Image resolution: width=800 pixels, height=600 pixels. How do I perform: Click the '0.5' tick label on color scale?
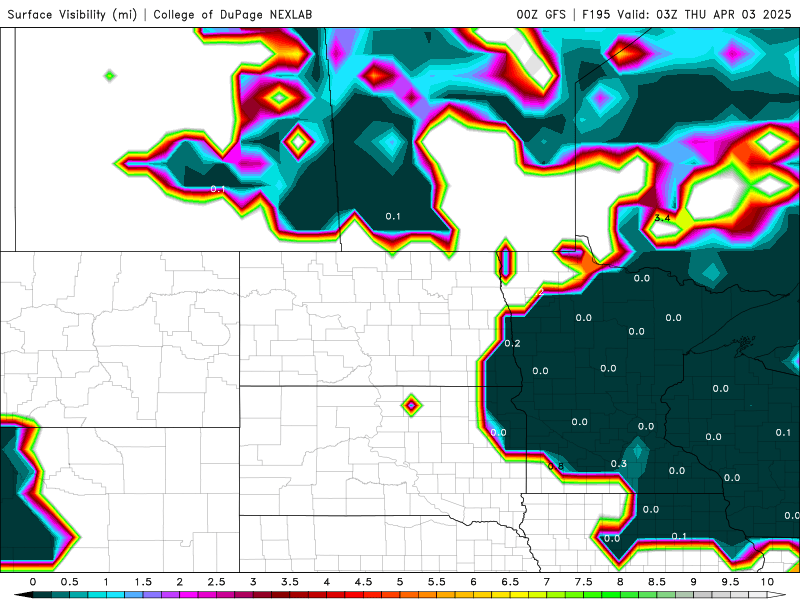pos(69,582)
